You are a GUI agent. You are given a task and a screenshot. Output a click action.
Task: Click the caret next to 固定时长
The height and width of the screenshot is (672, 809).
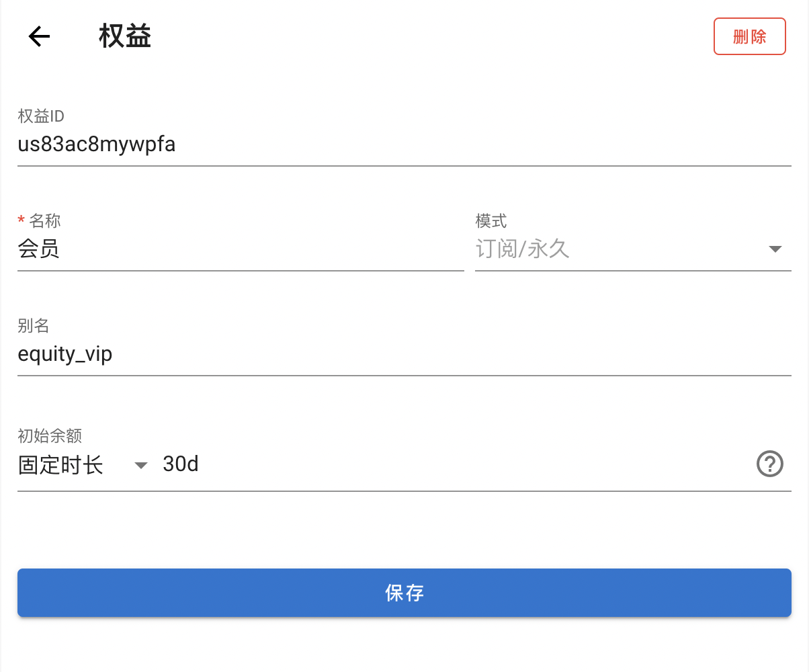coord(140,464)
